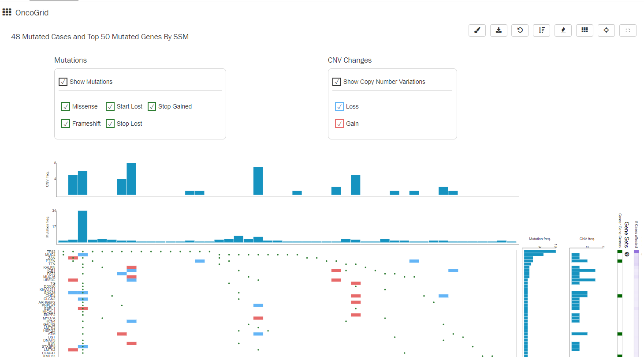Toggle the Missense mutation checkbox

coord(66,106)
